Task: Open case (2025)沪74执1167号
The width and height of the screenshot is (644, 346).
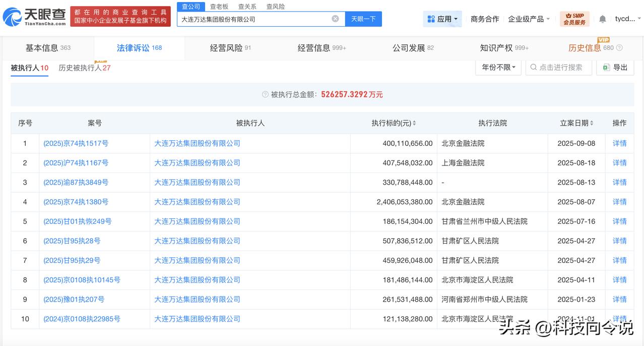Action: [x=76, y=163]
